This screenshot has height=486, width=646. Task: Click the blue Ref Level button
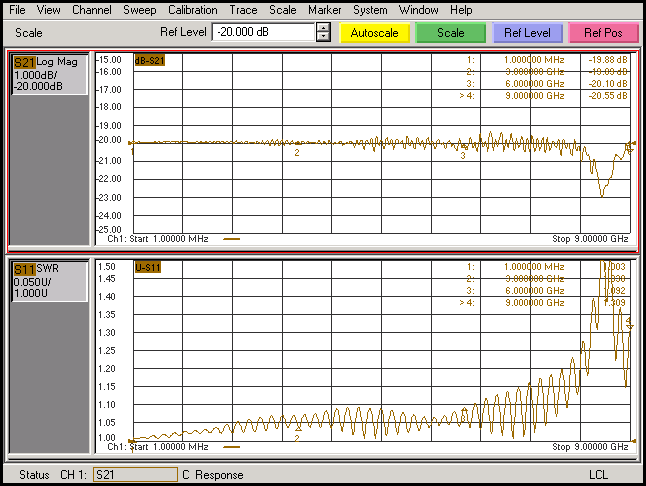(x=527, y=33)
